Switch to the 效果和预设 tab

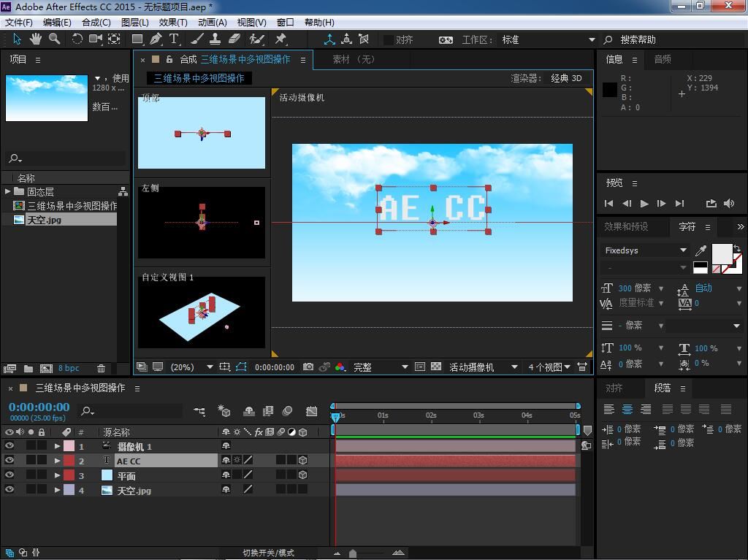click(x=626, y=226)
